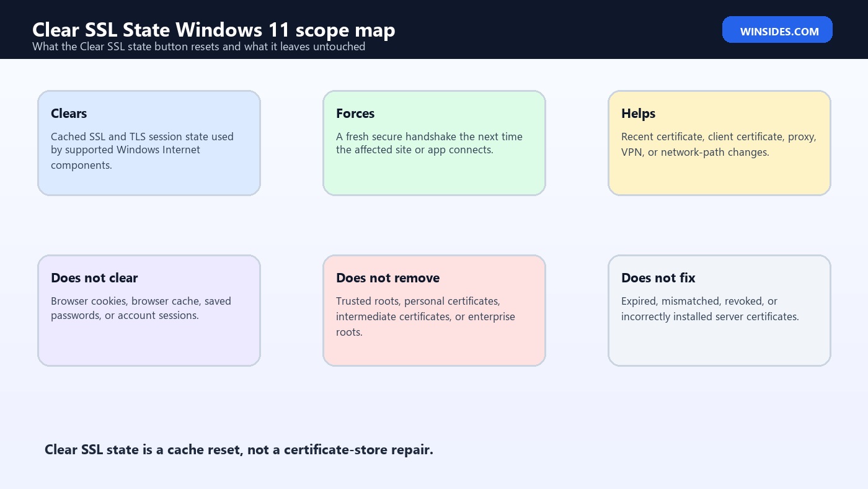Click the subtitle about what the button resets

(x=198, y=47)
